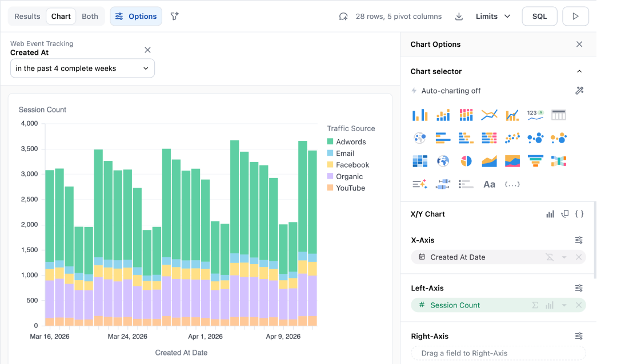This screenshot has width=633, height=364.
Task: Click the Right-Axis drop zone field
Action: (x=498, y=353)
